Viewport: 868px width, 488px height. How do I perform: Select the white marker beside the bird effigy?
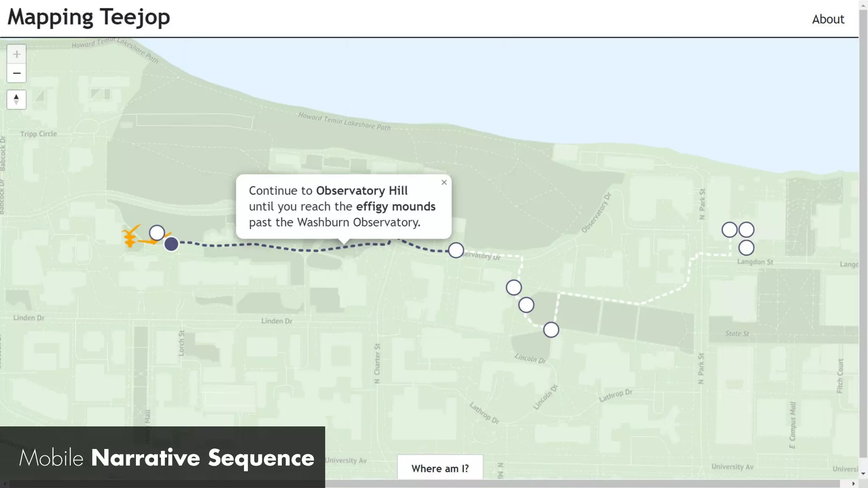[157, 233]
